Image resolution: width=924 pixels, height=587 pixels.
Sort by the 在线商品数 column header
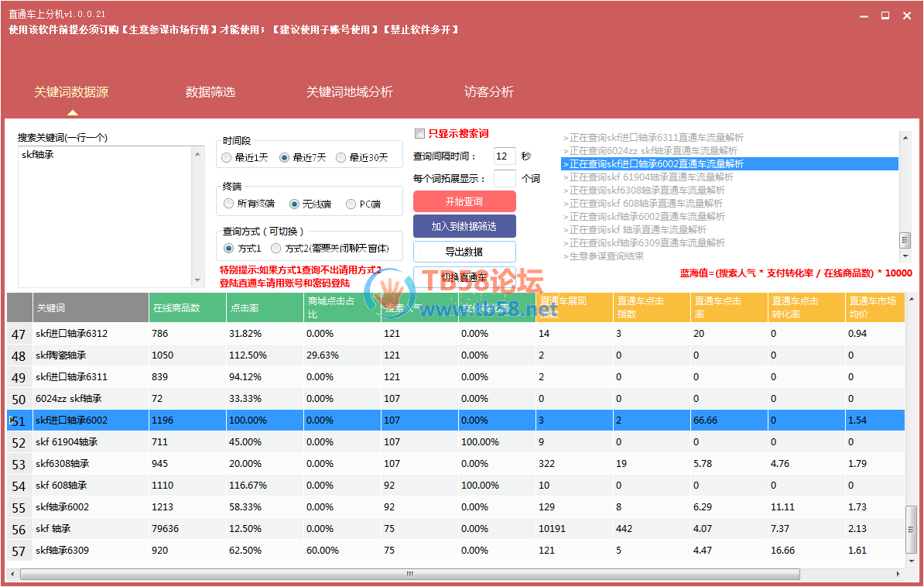(187, 307)
